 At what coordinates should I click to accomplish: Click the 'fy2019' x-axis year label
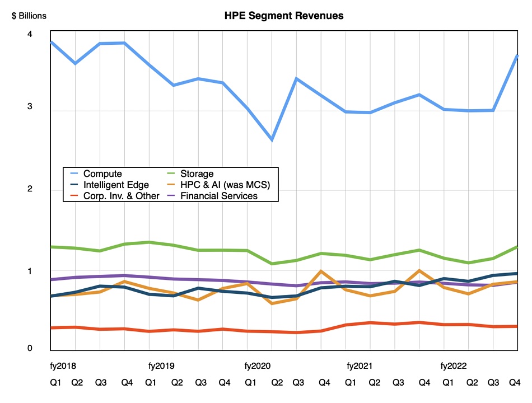161,366
